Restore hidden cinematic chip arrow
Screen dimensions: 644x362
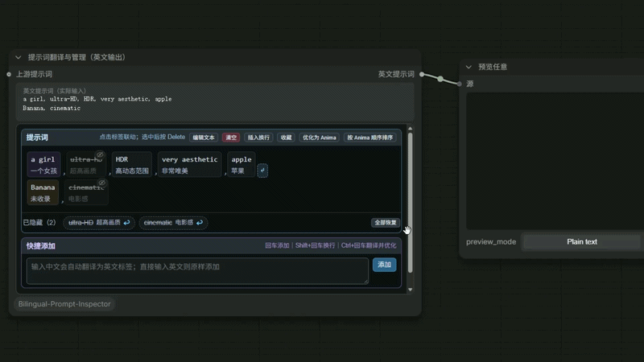click(x=200, y=223)
